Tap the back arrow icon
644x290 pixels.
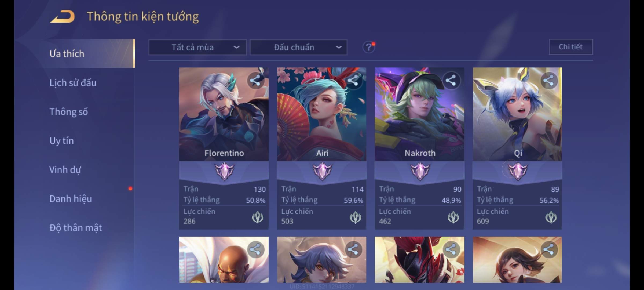pyautogui.click(x=62, y=17)
